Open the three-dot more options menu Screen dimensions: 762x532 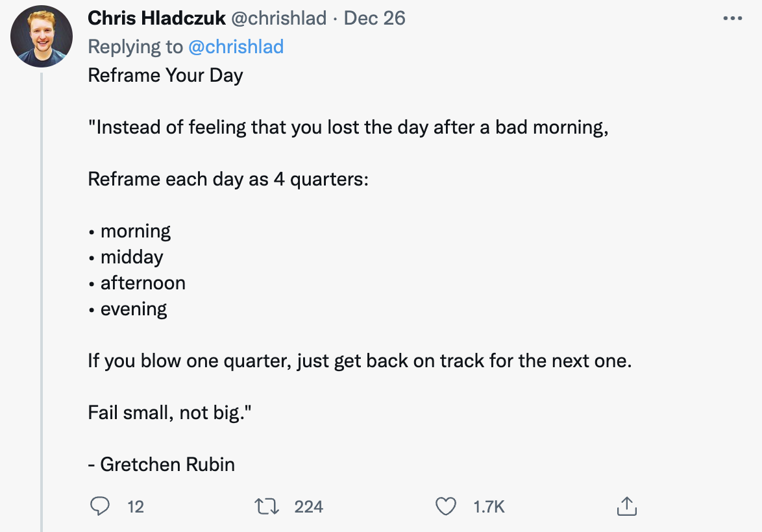732,19
